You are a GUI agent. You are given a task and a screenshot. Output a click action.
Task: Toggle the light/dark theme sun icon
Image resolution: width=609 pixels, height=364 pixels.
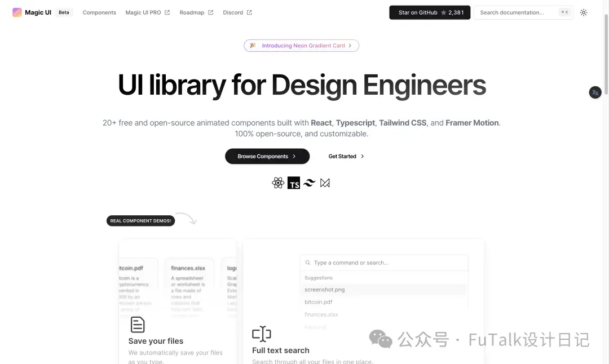click(584, 12)
